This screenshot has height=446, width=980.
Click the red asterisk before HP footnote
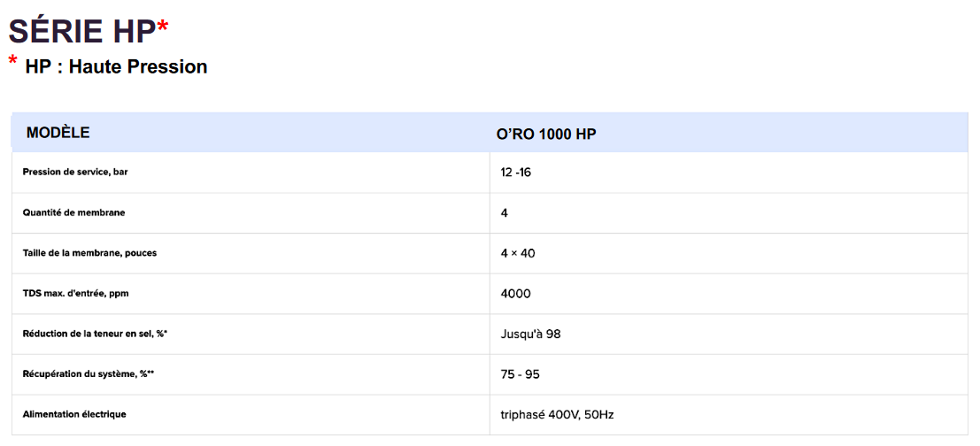point(13,61)
